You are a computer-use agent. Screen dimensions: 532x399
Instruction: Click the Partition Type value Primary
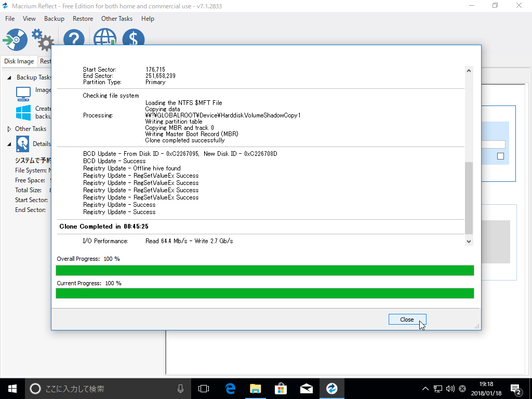155,82
